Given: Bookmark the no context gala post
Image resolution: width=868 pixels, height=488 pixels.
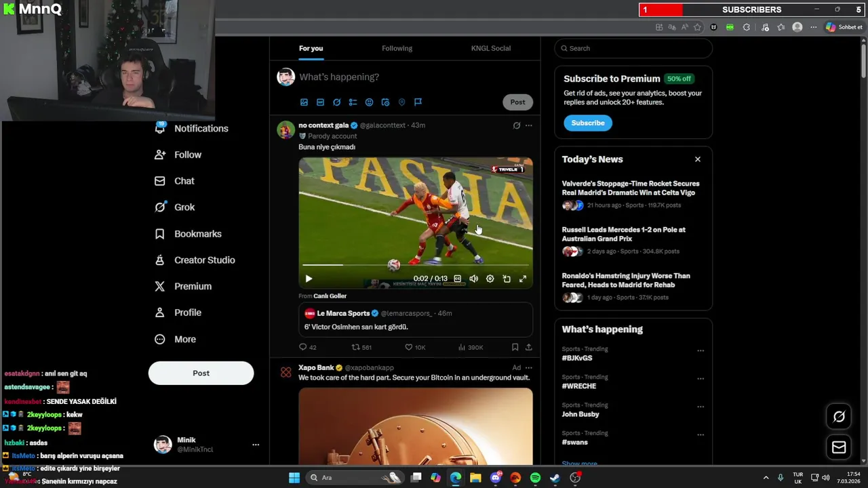Looking at the screenshot, I should [x=515, y=347].
